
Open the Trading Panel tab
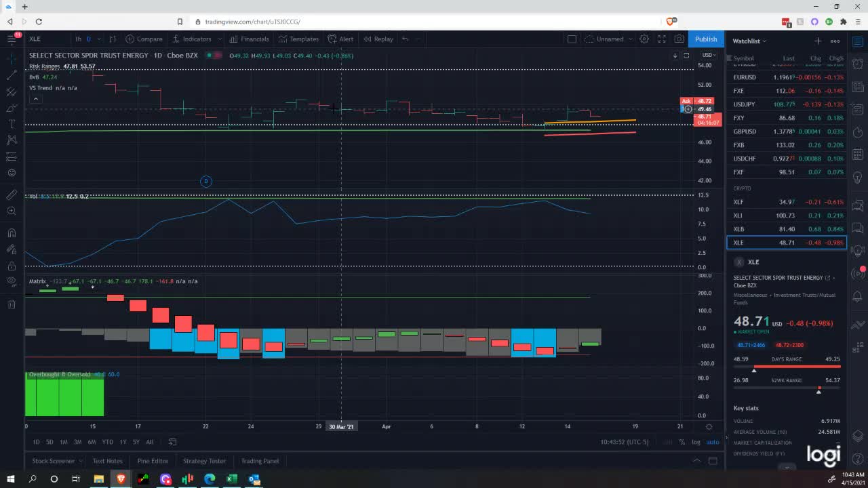coord(260,461)
